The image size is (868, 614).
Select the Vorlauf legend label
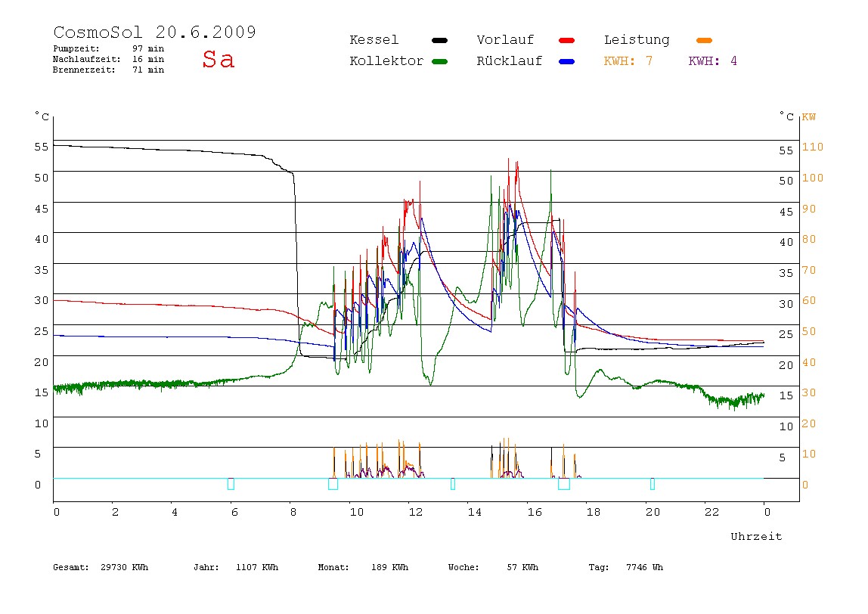505,40
